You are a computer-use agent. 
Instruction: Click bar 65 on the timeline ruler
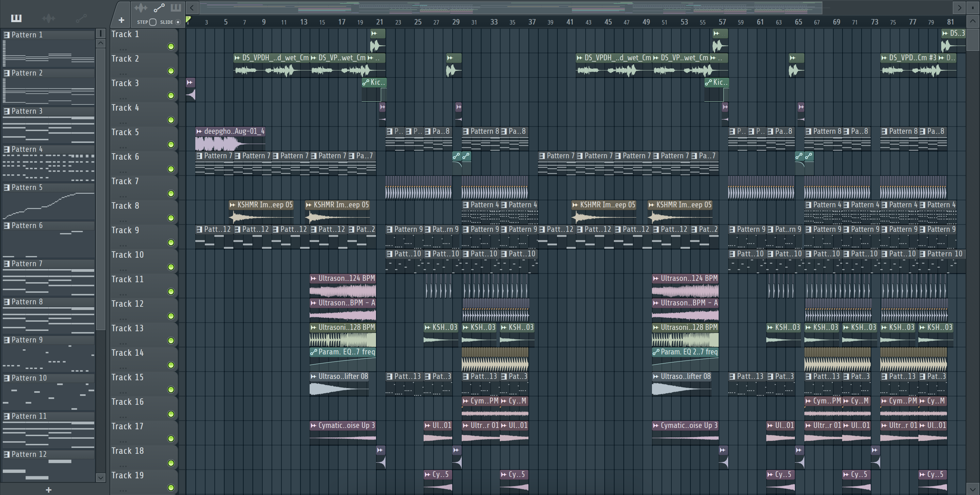pos(798,22)
